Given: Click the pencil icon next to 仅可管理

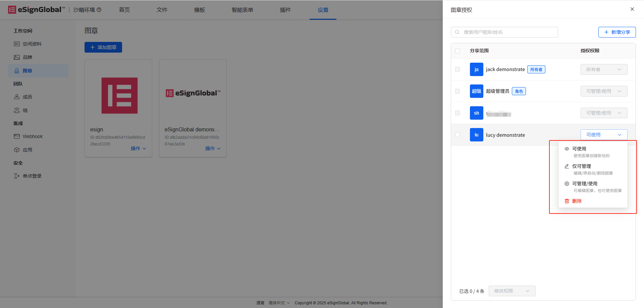Looking at the screenshot, I should coord(567,166).
